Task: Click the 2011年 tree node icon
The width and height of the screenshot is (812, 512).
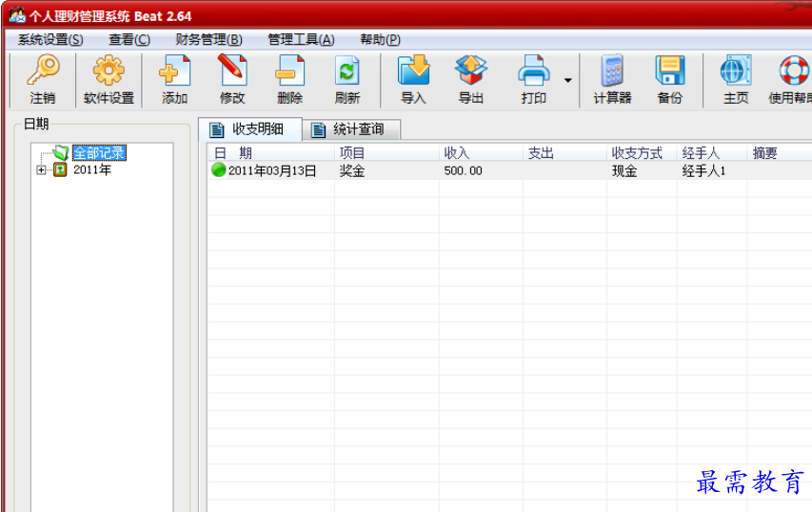Action: [x=60, y=169]
